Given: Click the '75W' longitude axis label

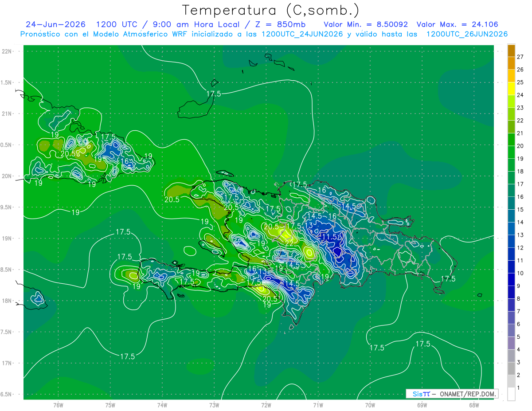Looking at the screenshot, I should click(x=110, y=405).
